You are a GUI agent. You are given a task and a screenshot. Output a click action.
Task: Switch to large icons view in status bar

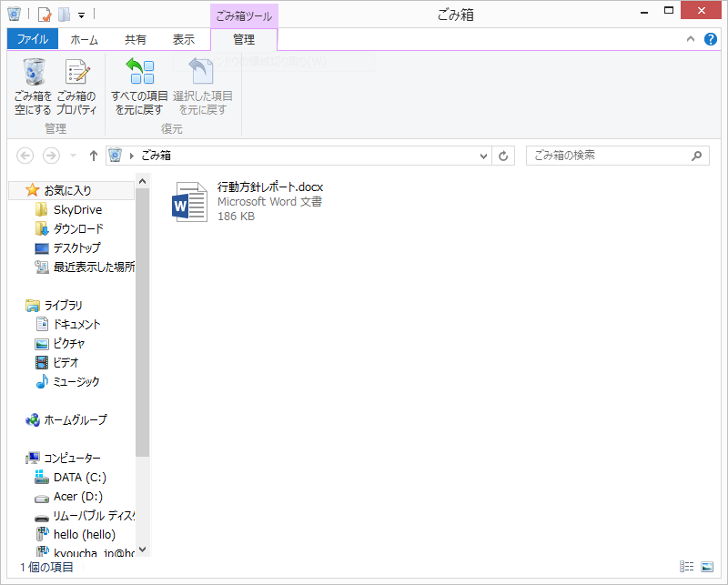click(706, 567)
